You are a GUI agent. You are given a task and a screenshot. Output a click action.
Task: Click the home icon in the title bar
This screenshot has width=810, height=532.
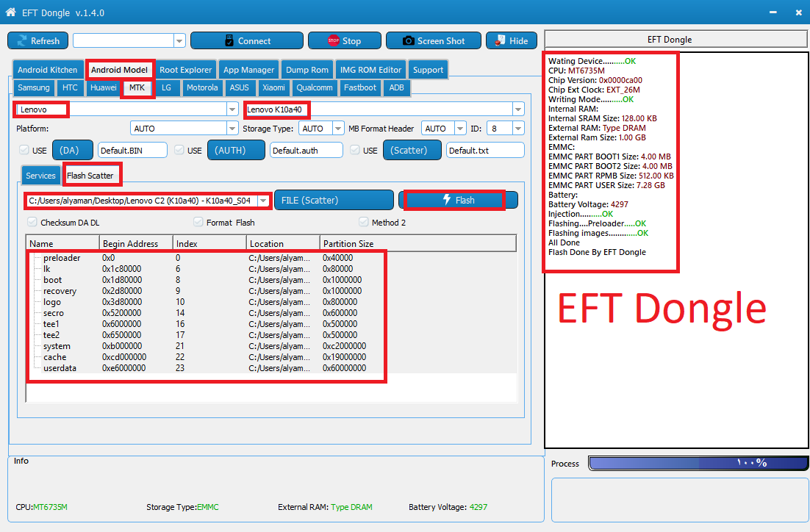pos(10,12)
